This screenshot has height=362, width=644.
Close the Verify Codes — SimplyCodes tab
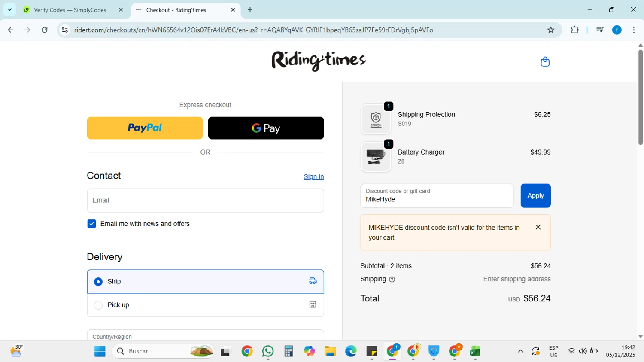(121, 10)
